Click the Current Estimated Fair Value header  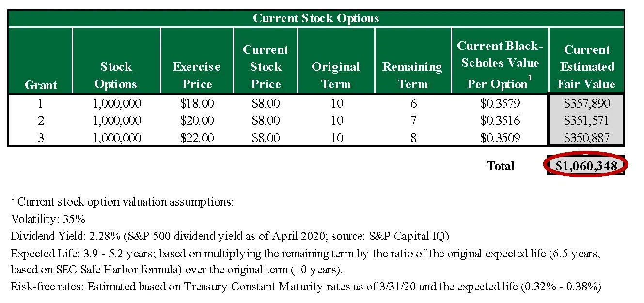[586, 66]
